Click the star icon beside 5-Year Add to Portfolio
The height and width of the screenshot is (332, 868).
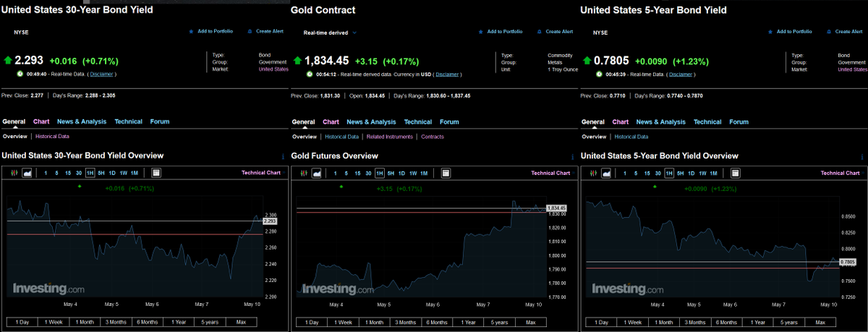(770, 32)
